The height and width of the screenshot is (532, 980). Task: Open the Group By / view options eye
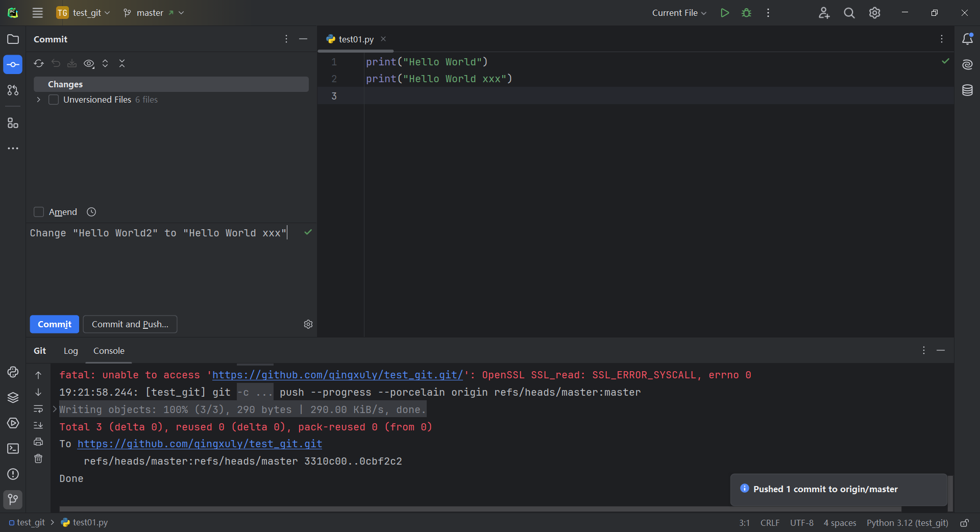[x=89, y=63]
